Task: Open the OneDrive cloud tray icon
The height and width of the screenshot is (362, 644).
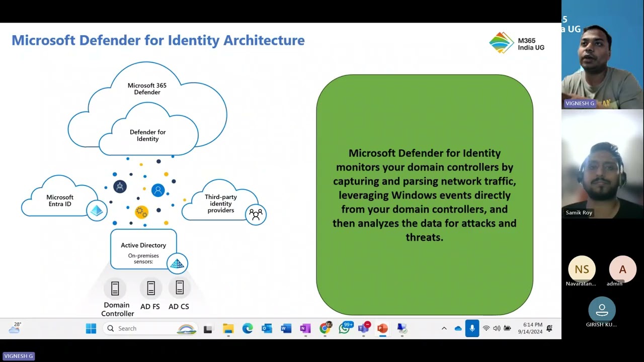Action: (x=458, y=328)
